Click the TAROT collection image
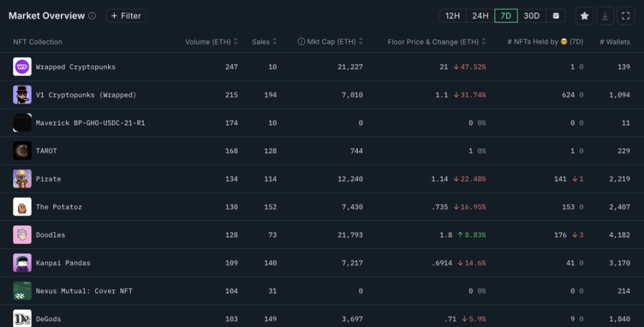Viewport: 644px width, 327px height. tap(22, 151)
